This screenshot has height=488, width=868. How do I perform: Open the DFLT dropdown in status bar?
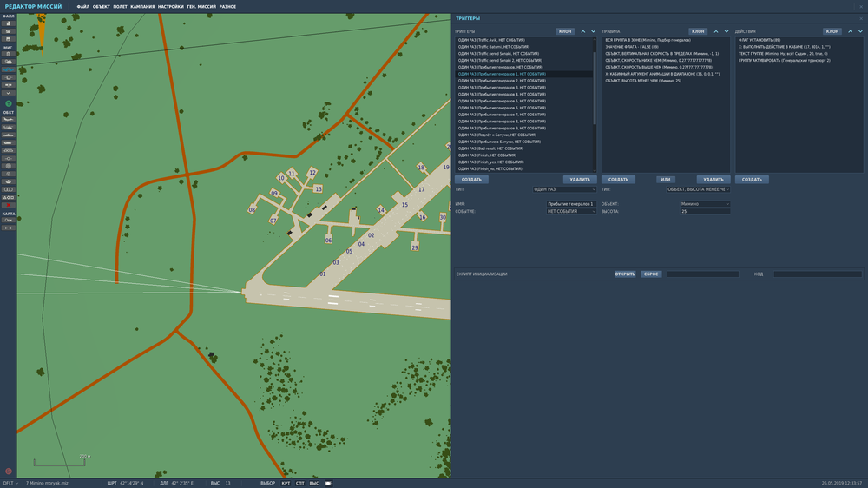click(10, 483)
